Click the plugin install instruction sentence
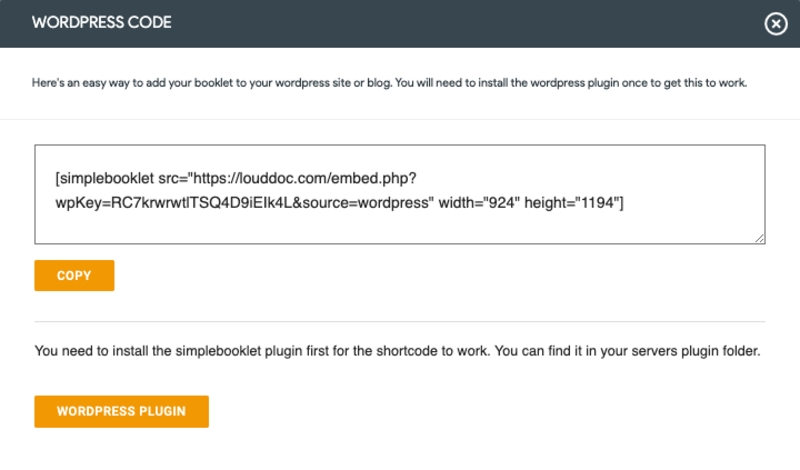800x470 pixels. [x=250, y=352]
